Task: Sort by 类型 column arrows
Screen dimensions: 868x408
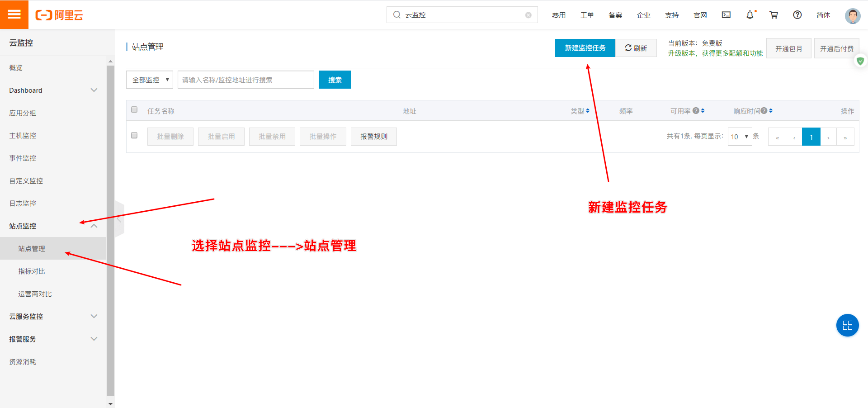Action: [x=587, y=111]
